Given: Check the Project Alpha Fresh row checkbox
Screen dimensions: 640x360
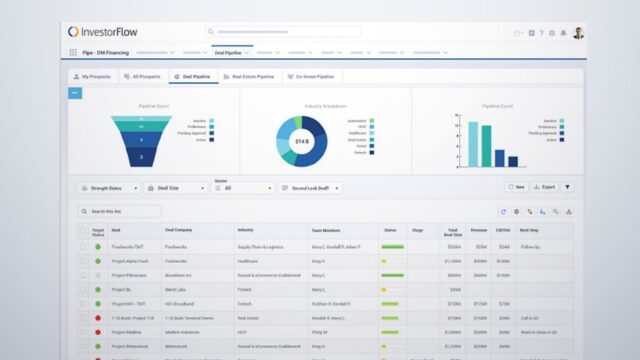Looking at the screenshot, I should (83, 261).
